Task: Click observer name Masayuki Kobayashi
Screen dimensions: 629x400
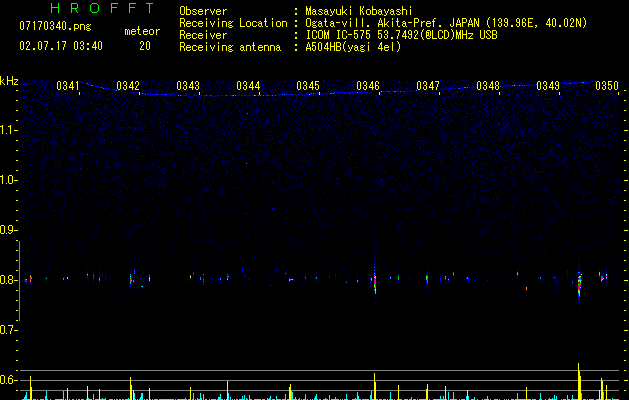Action: 359,11
